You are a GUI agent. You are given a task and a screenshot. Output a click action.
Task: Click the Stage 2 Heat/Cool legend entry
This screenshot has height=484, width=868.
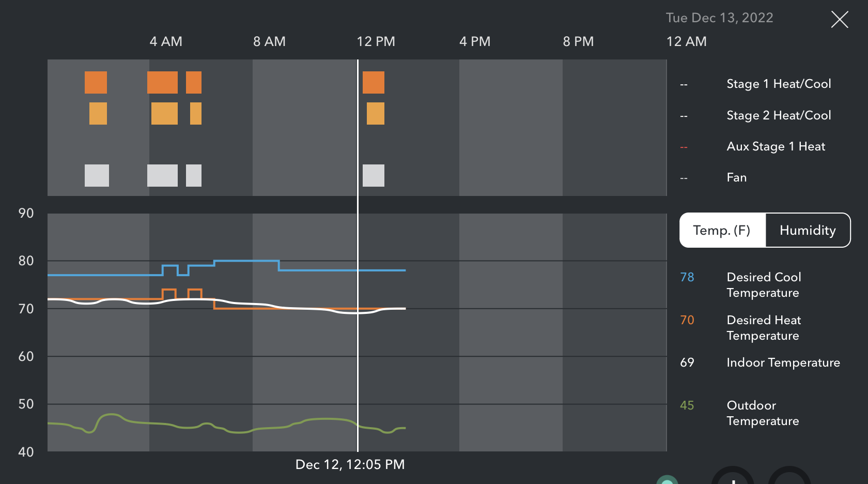pyautogui.click(x=779, y=115)
